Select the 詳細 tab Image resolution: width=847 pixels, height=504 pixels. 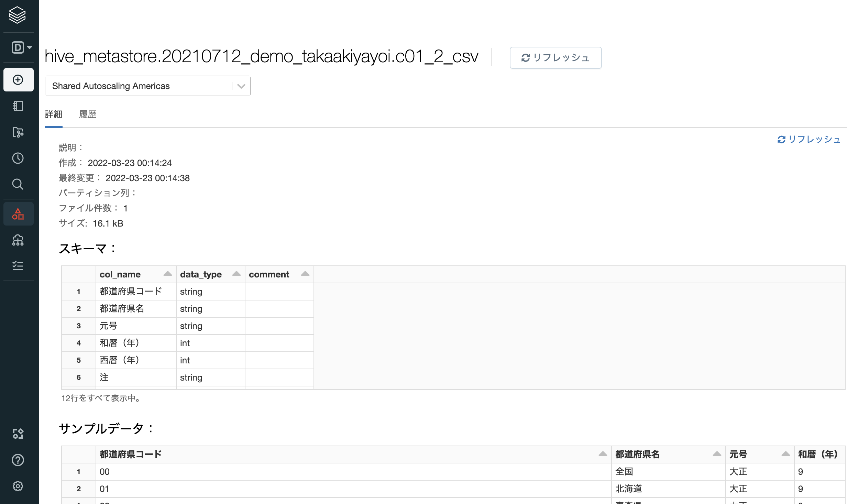point(53,114)
